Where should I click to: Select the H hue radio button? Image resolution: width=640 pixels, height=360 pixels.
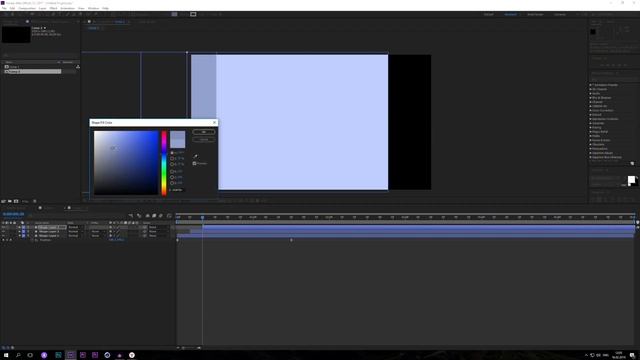tap(172, 153)
